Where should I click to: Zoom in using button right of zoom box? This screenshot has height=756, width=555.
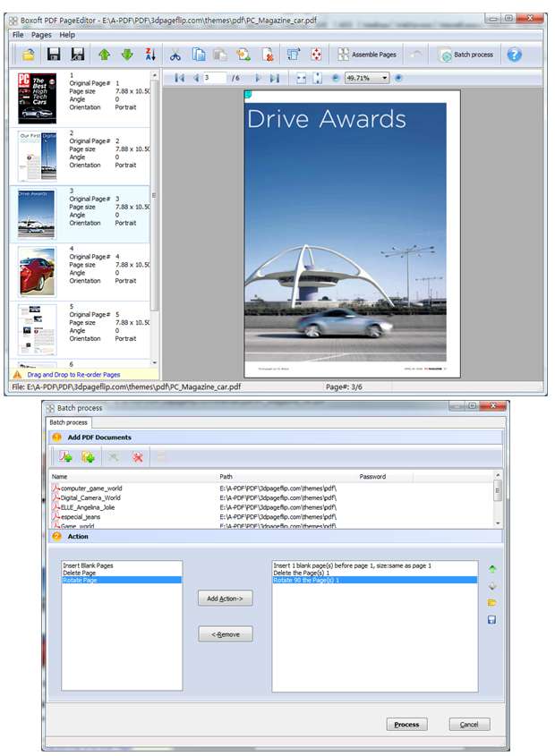[398, 78]
